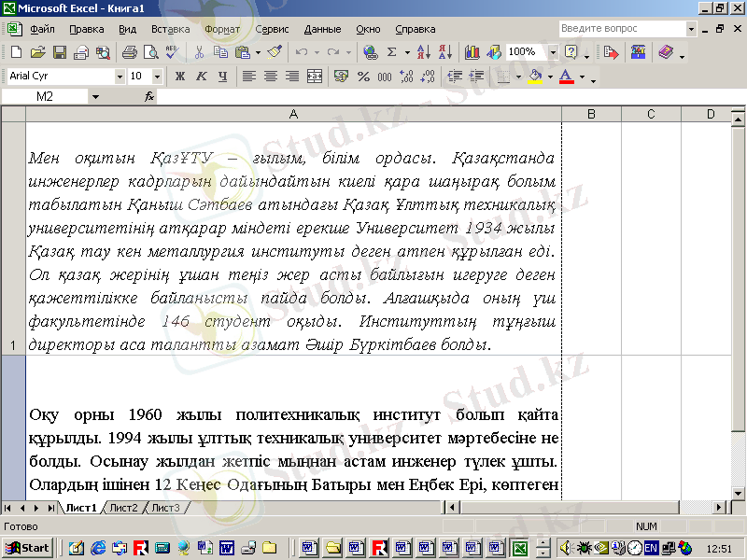Open the 100% zoom dropdown
Screen dimensions: 747x560
[x=552, y=52]
